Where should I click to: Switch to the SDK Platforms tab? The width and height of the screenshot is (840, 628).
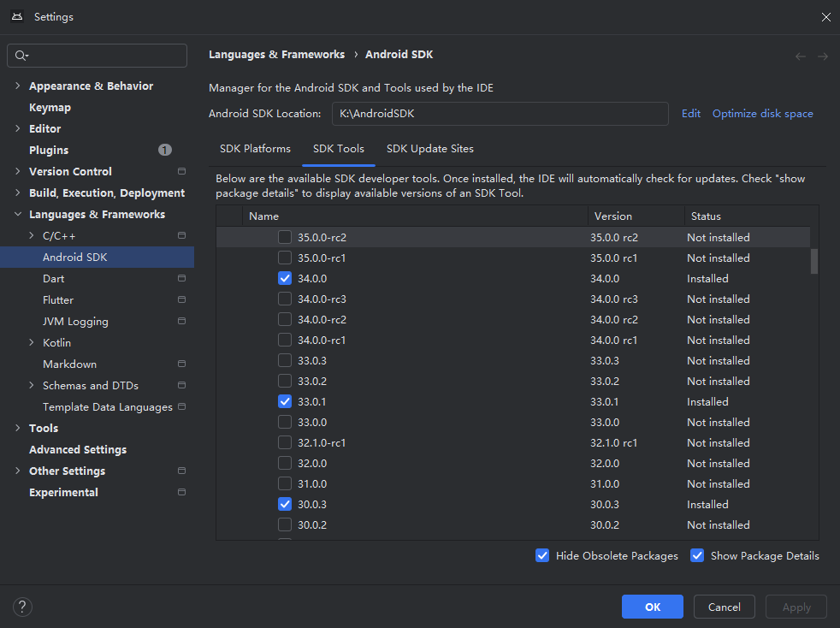pyautogui.click(x=254, y=148)
